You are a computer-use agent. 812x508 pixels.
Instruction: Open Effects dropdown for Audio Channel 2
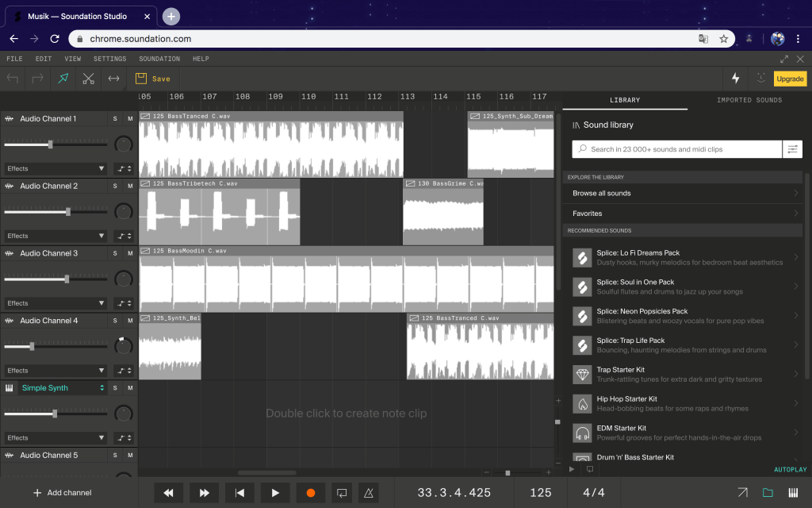coord(56,236)
